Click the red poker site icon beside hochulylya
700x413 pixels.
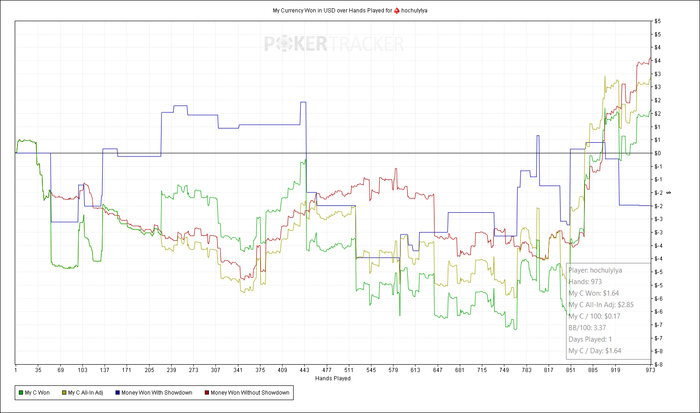397,10
